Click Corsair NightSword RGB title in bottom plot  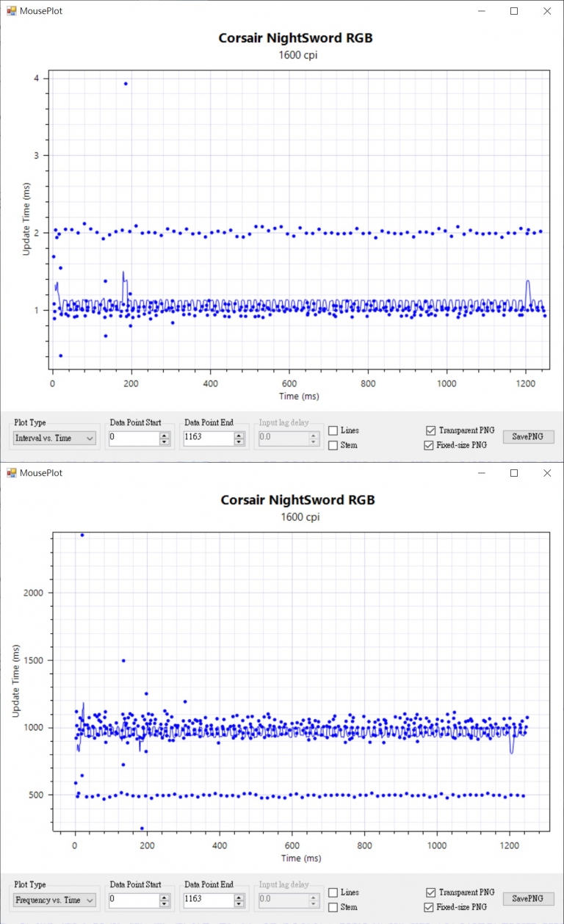[297, 500]
